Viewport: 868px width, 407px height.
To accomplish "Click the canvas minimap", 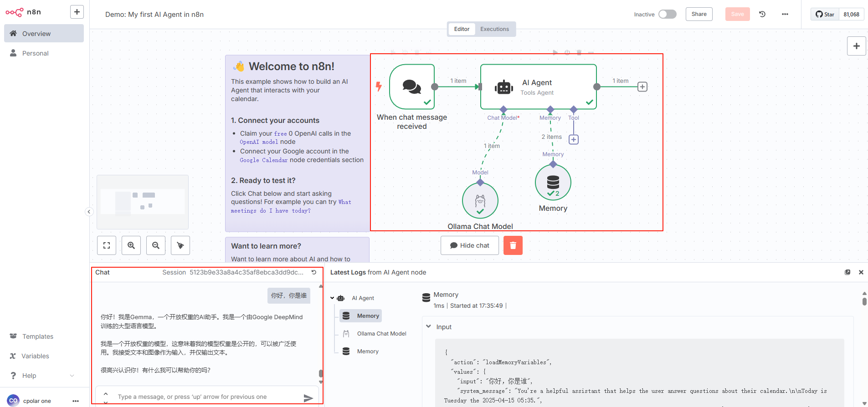I will pyautogui.click(x=143, y=202).
